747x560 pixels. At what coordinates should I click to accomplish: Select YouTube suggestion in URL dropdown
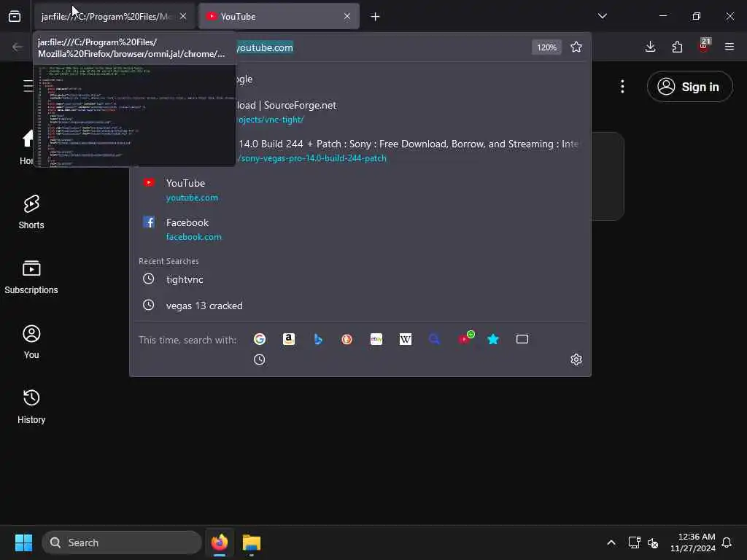tap(360, 190)
